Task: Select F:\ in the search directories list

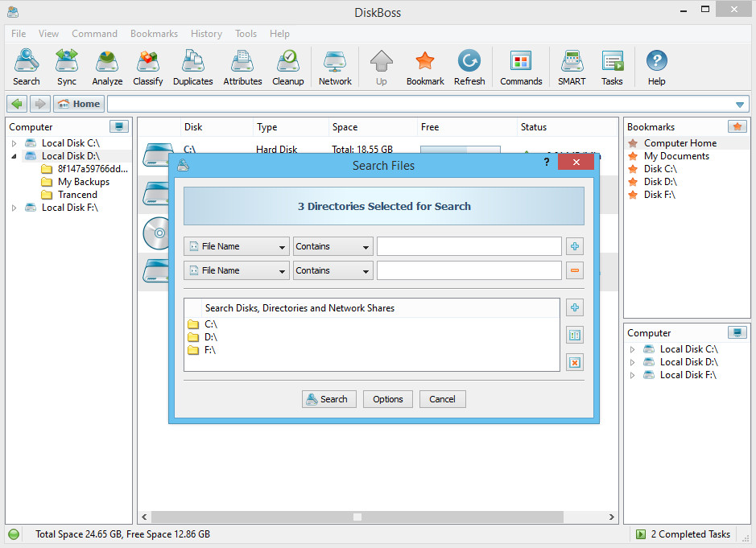Action: pyautogui.click(x=210, y=350)
